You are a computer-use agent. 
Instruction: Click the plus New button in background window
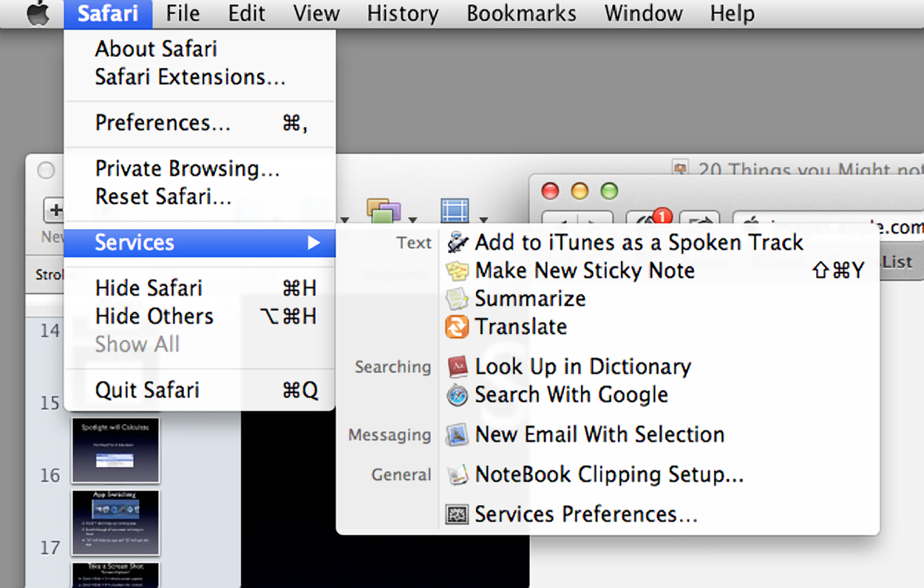tap(55, 211)
